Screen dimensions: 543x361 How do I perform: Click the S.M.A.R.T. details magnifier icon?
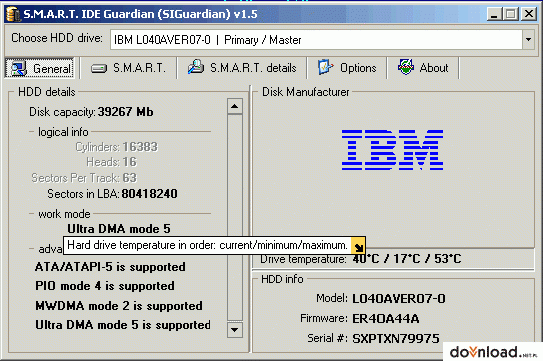pos(196,67)
